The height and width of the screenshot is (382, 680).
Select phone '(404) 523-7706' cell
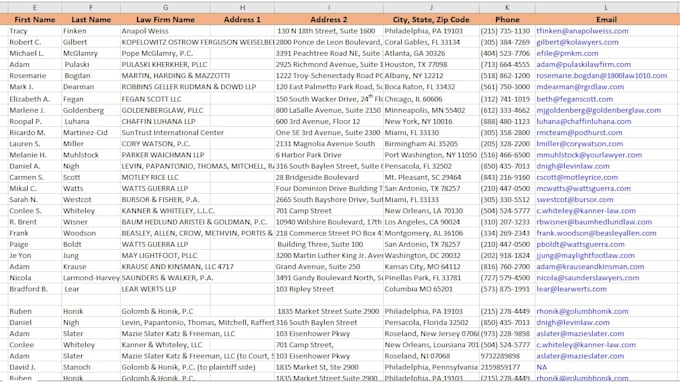click(507, 53)
